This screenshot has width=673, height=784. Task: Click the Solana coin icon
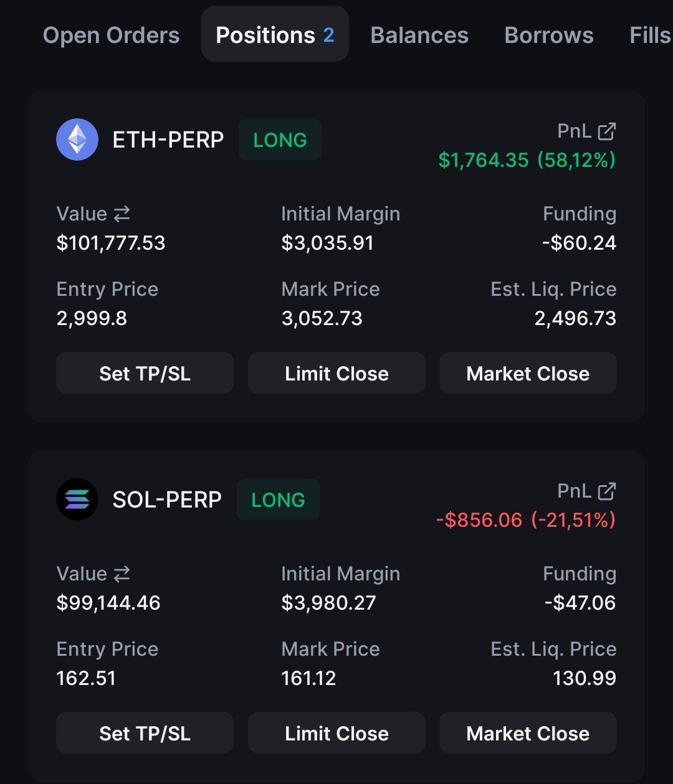pyautogui.click(x=77, y=499)
